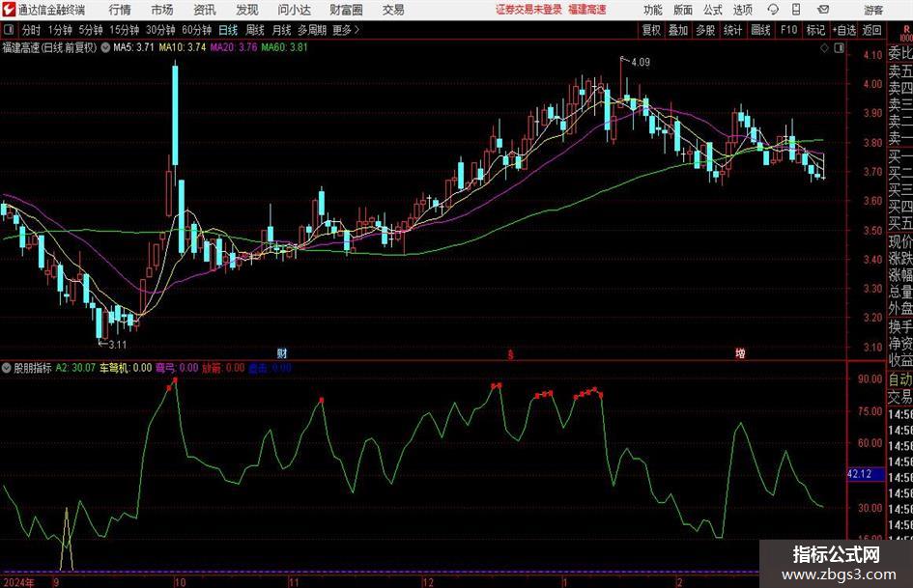Viewport: 913px width, 588px height.
Task: Open the main chart indicator dropdown arrow
Action: click(105, 47)
